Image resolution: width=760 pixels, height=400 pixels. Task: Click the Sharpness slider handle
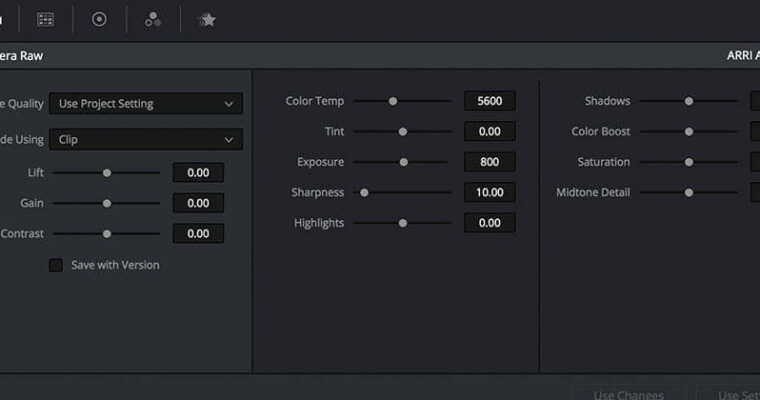[364, 193]
